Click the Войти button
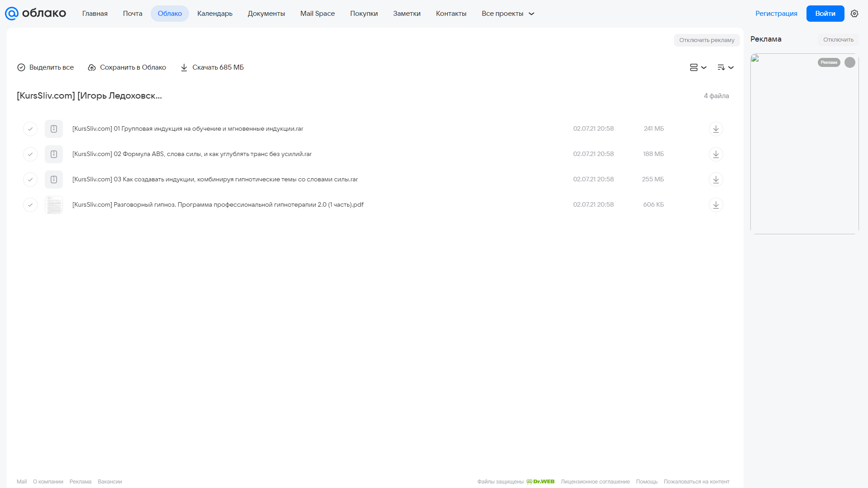Viewport: 868px width, 488px height. point(825,14)
